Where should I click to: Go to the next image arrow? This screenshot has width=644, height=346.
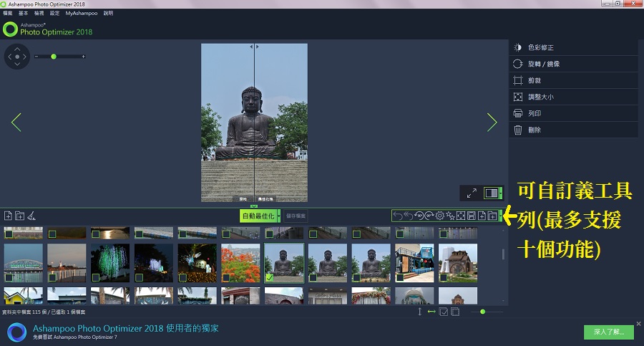(x=492, y=122)
